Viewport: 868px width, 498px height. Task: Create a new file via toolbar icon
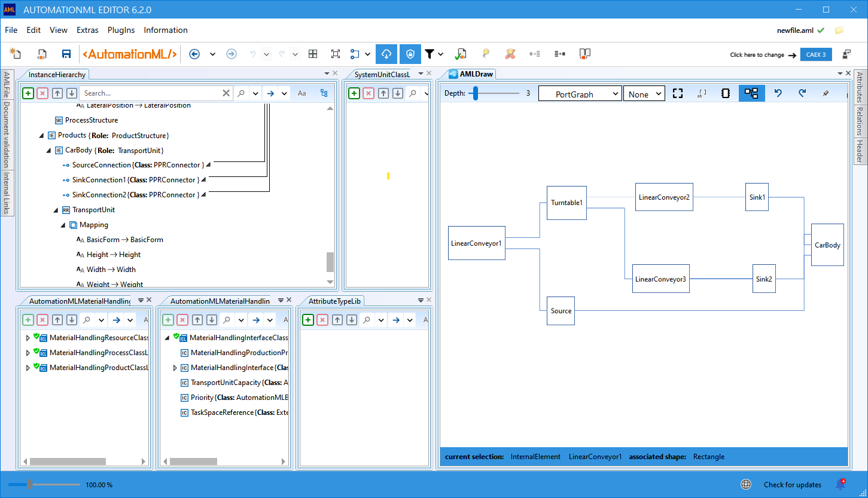point(16,54)
